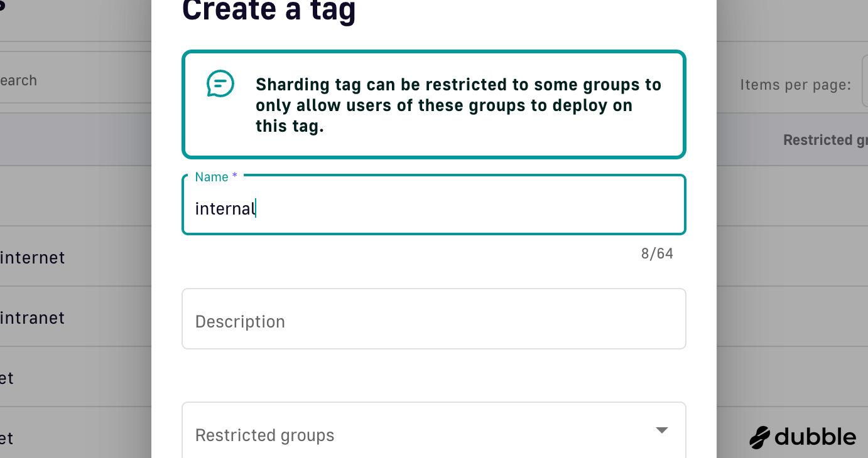
Task: Open the Items per page selector
Action: pos(864,81)
